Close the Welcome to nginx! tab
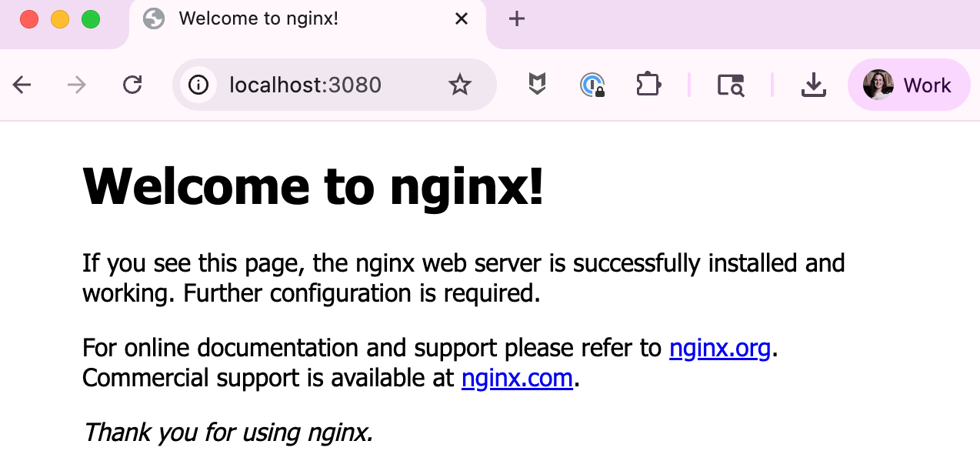This screenshot has height=471, width=980. tap(462, 19)
